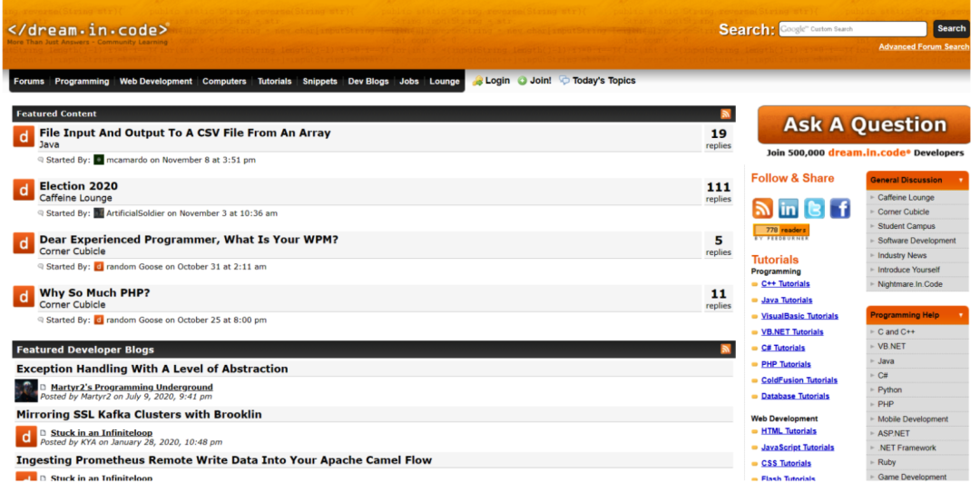This screenshot has width=980, height=503.
Task: Click the Search button
Action: [x=951, y=29]
